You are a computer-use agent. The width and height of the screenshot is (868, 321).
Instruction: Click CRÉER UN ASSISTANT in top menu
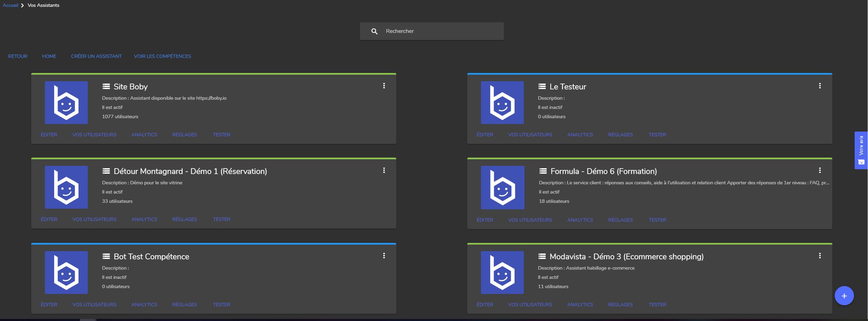[x=96, y=56]
